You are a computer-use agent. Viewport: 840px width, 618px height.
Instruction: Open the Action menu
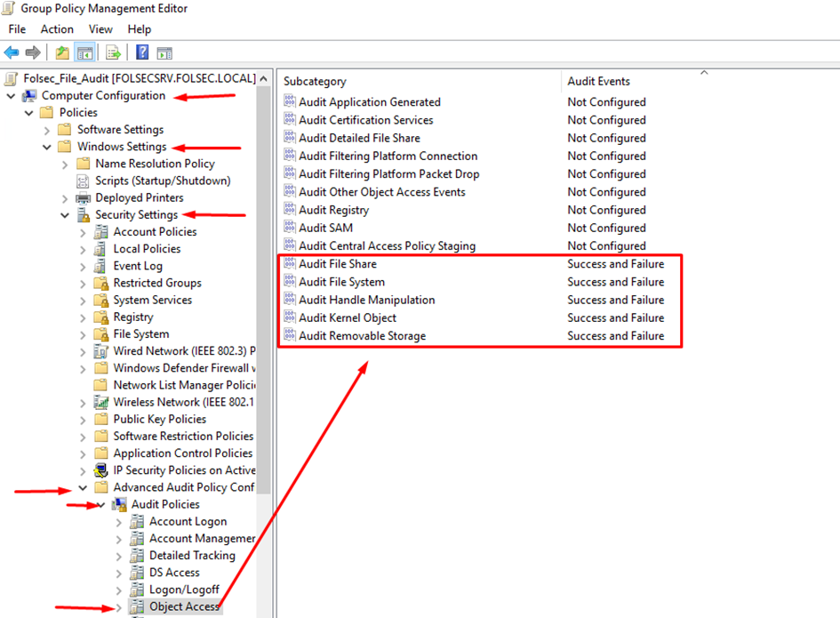click(57, 29)
